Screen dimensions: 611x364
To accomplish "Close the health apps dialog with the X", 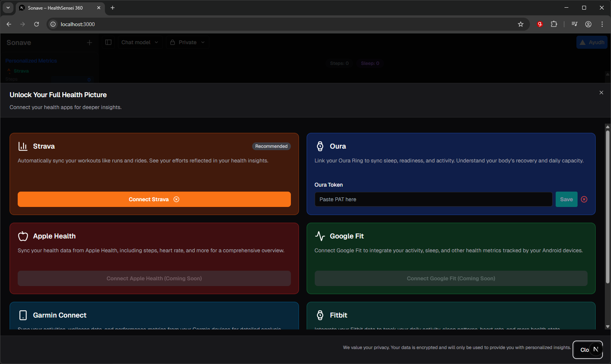I will tap(601, 93).
